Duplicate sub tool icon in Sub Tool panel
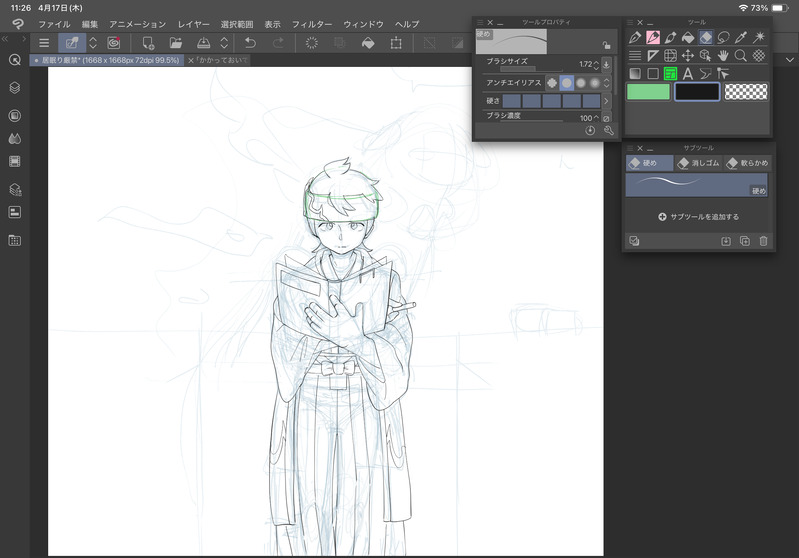 744,241
